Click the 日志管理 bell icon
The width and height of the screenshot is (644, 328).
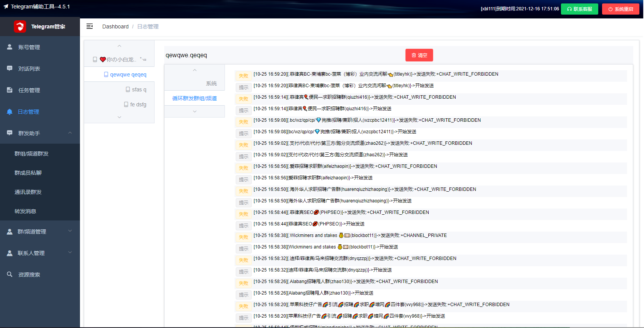[x=10, y=111]
